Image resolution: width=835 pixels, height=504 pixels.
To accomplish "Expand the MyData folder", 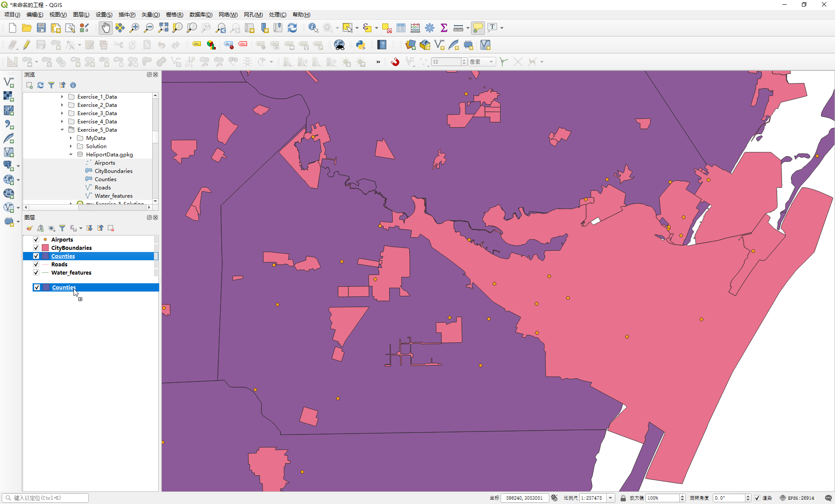I will [71, 138].
